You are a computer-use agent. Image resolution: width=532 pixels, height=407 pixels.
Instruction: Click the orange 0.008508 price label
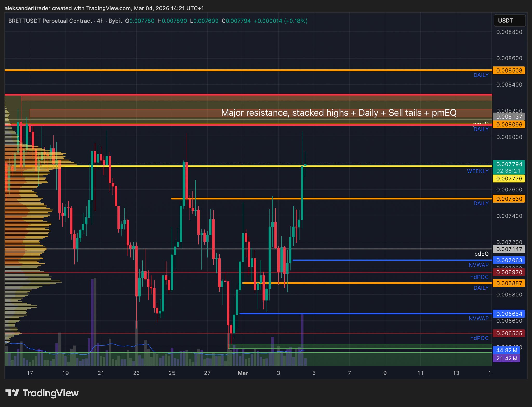coord(509,70)
